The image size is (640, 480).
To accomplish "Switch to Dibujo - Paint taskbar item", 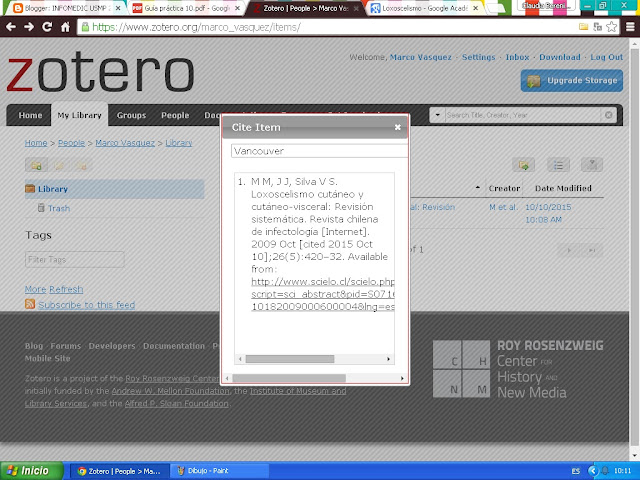I will [x=219, y=471].
